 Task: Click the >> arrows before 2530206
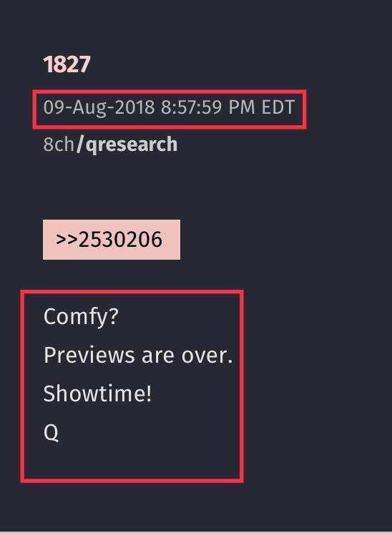(67, 239)
